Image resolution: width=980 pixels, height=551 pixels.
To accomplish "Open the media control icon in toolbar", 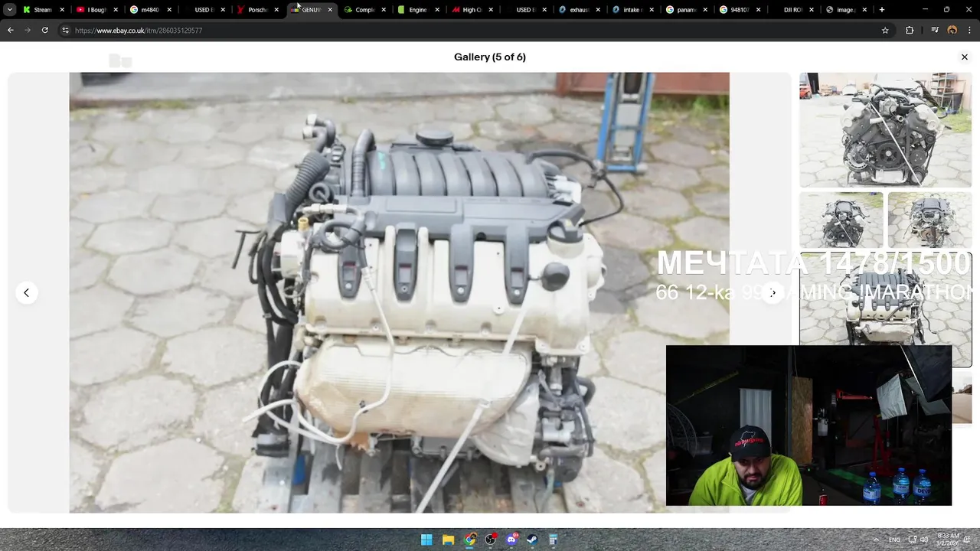I will pos(935,30).
